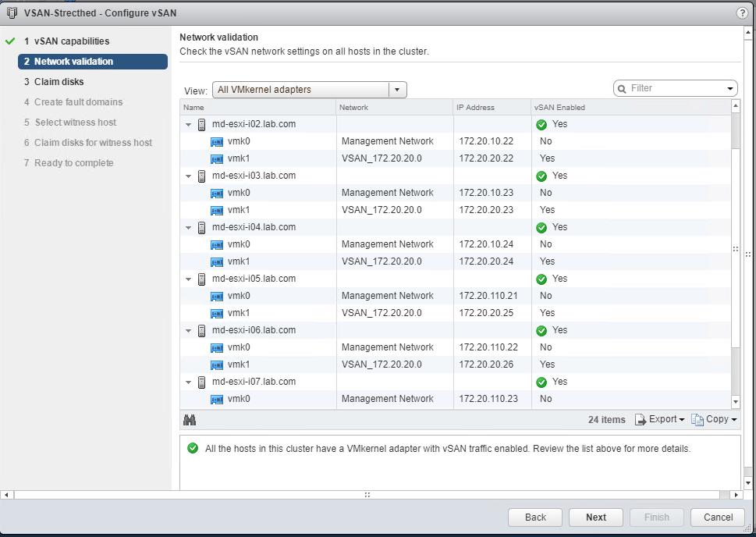Sort table by vSAN Enabled column header
The width and height of the screenshot is (756, 537).
pyautogui.click(x=631, y=108)
